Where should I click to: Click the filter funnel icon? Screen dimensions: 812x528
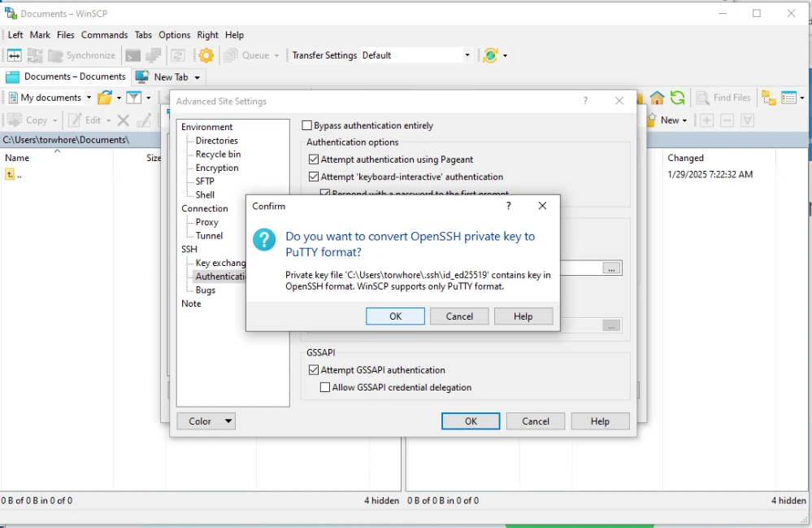(133, 98)
